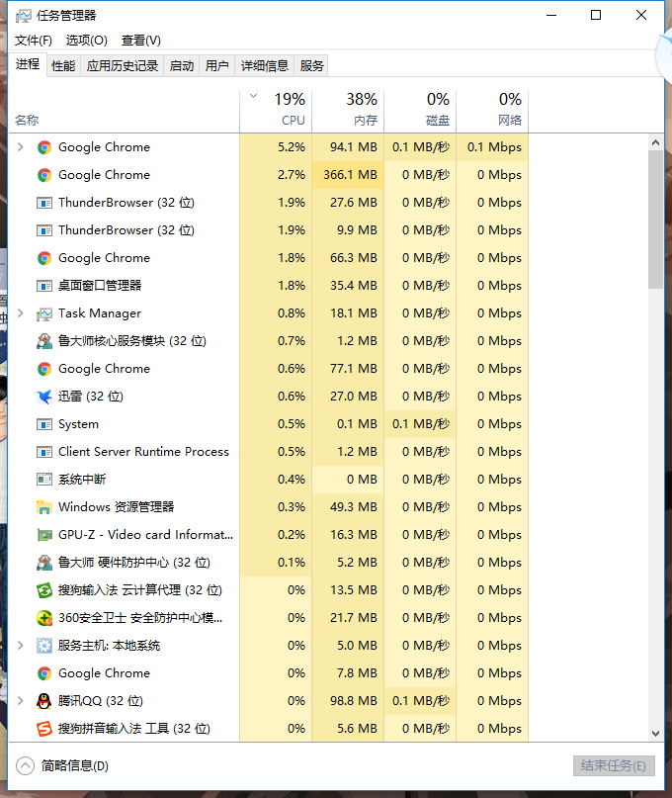Sort by the 19% CPU column header

click(x=276, y=112)
